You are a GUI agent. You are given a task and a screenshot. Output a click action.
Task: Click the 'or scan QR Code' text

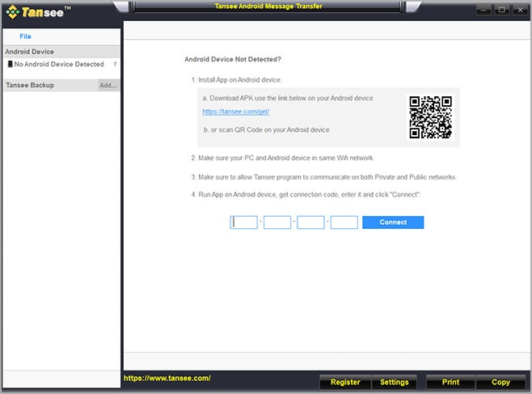[266, 129]
